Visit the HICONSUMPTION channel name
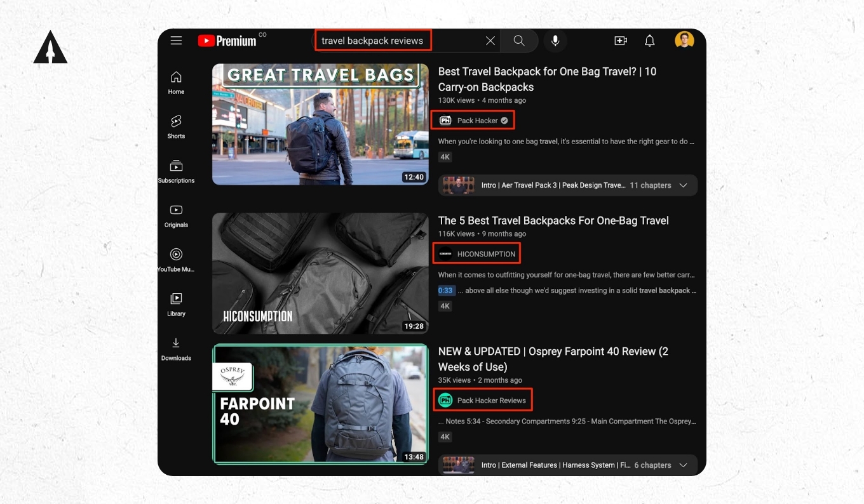Image resolution: width=864 pixels, height=504 pixels. pos(486,254)
